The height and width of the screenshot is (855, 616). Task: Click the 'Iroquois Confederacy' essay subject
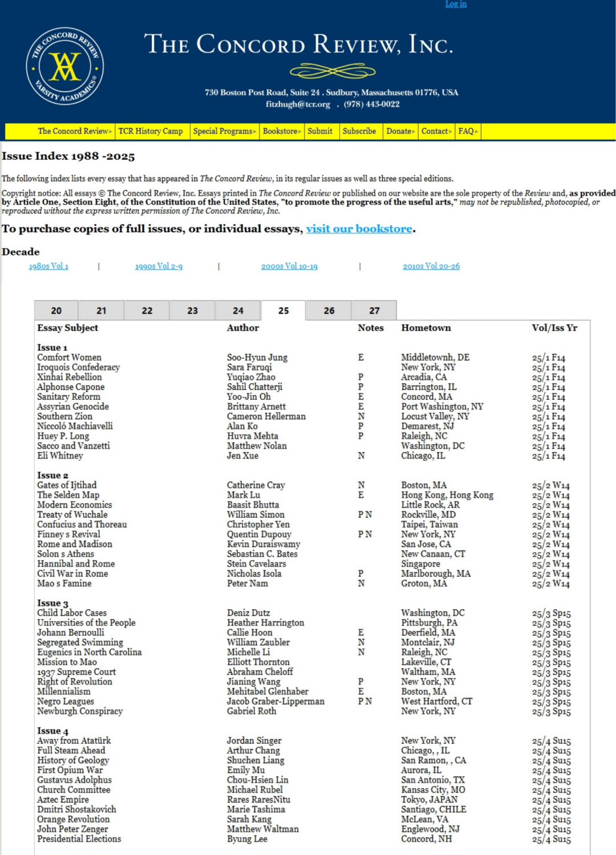tap(79, 367)
